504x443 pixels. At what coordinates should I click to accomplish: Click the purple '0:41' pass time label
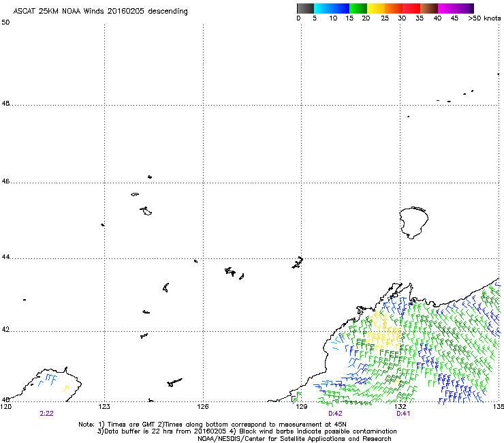pyautogui.click(x=403, y=414)
